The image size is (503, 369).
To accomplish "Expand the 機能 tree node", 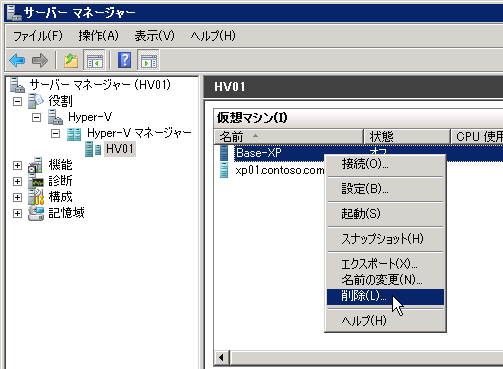I will pyautogui.click(x=17, y=165).
